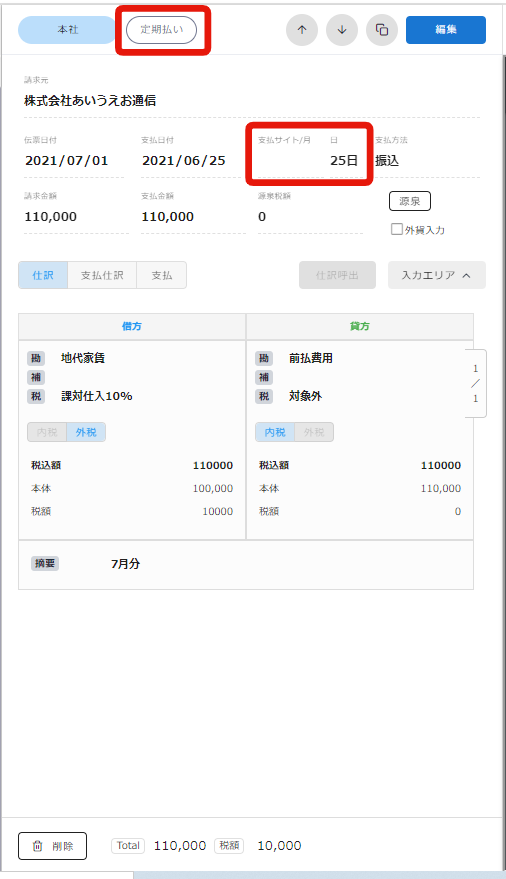Click the 定期払い pill button

coord(161,30)
